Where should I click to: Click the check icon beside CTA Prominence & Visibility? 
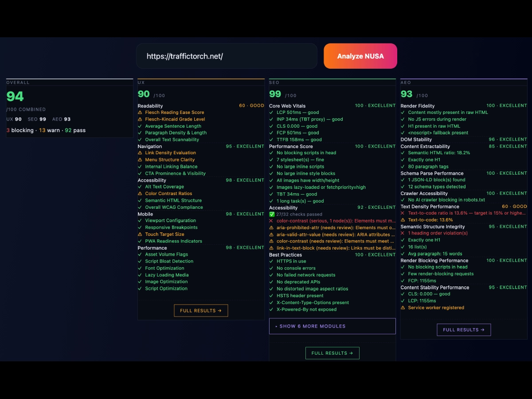point(140,173)
